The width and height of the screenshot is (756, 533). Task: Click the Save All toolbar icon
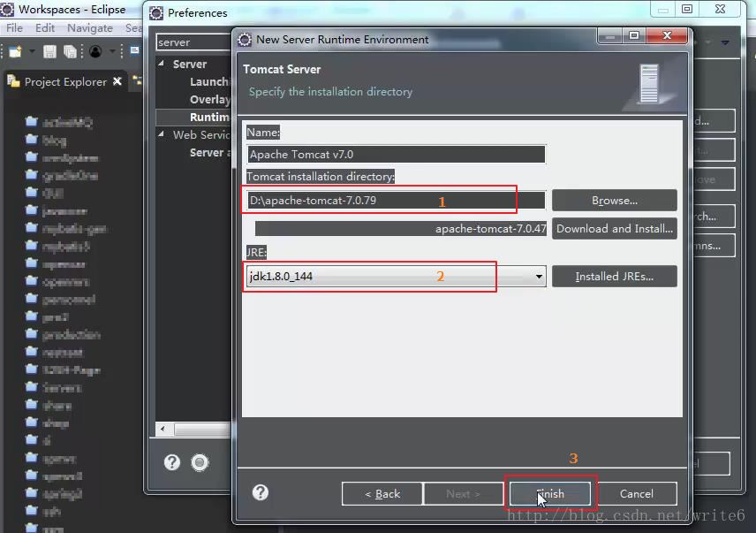tap(70, 52)
